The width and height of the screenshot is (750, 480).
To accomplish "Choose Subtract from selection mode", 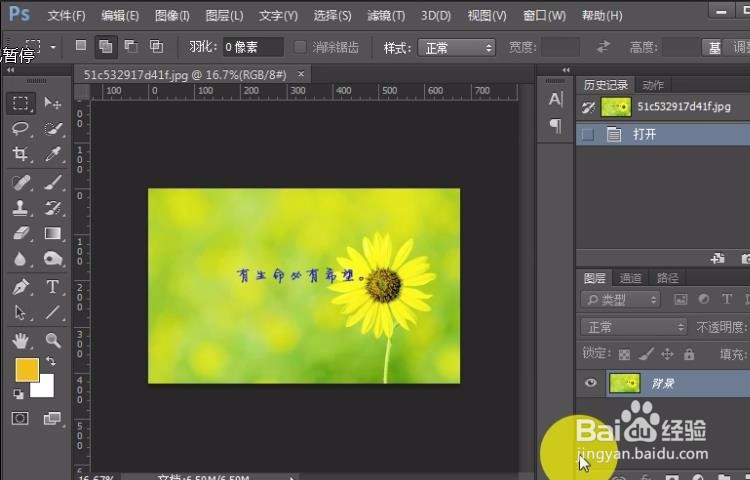I will point(131,46).
